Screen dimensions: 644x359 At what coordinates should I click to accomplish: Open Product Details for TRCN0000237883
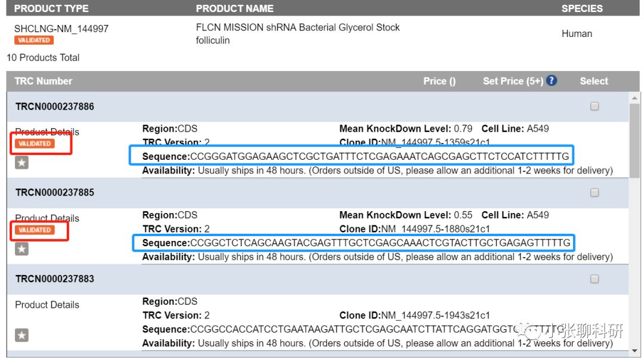47,305
